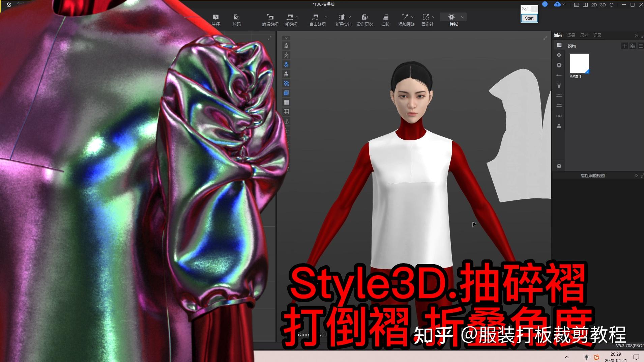Click the 设定层次 layer setting icon
Image resolution: width=644 pixels, height=362 pixels.
point(364,17)
